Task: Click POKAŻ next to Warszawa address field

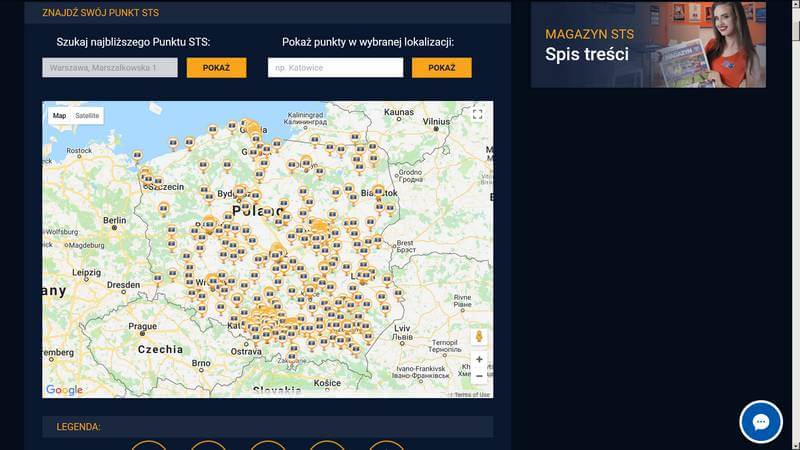Action: tap(216, 68)
